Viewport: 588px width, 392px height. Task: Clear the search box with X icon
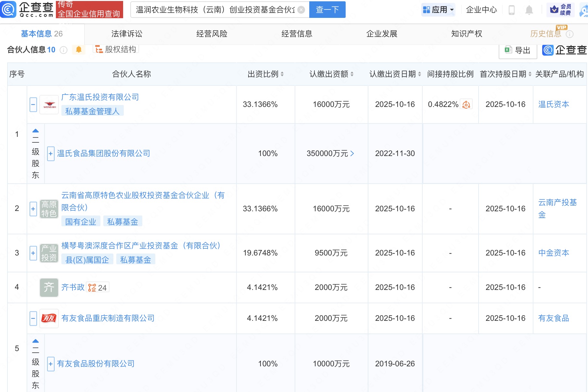301,10
